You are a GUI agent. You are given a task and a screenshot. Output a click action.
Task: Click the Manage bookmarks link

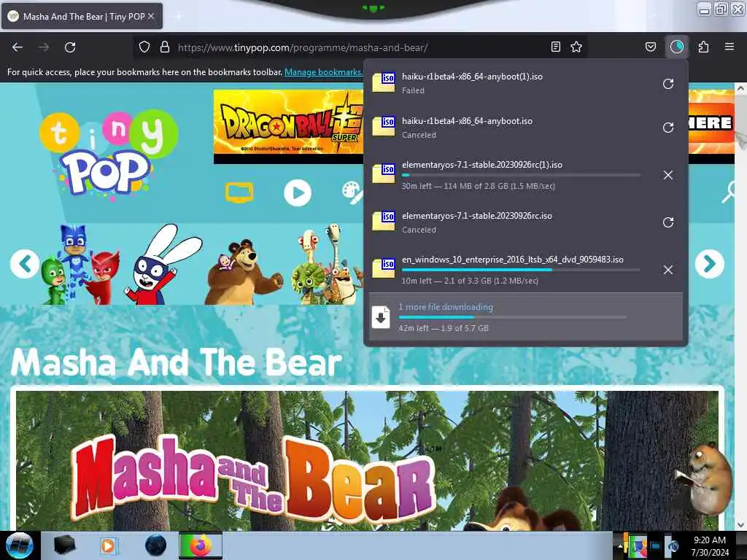point(323,72)
